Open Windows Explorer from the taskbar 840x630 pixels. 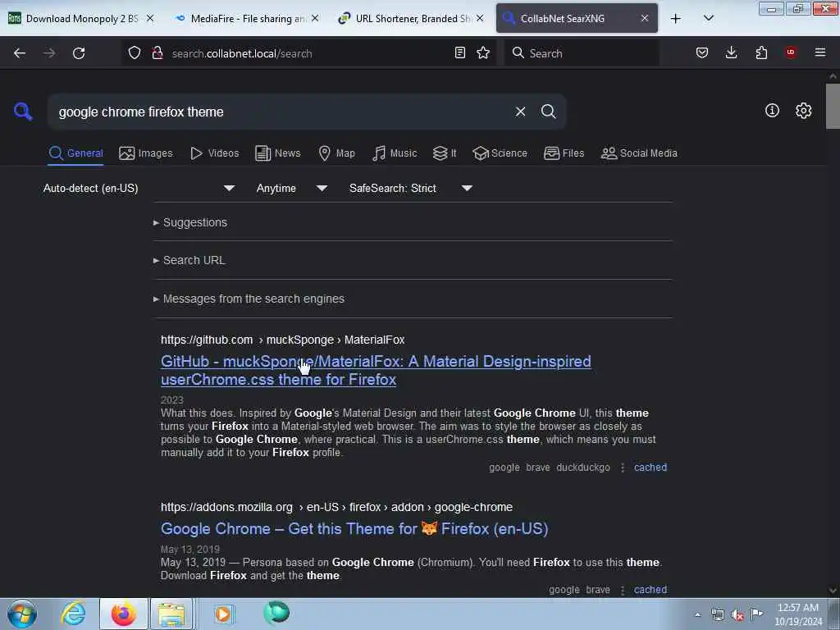[171, 614]
